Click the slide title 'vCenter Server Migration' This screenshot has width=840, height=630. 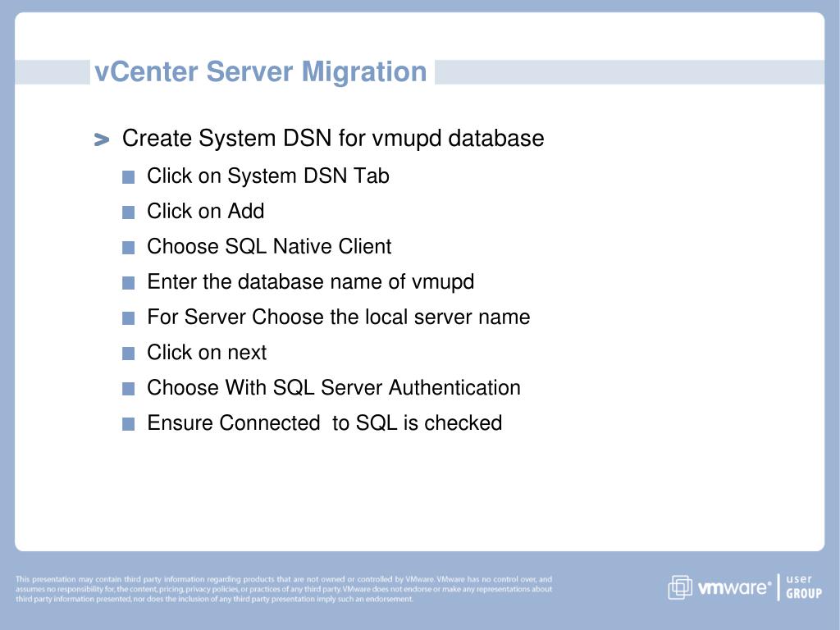(x=260, y=72)
